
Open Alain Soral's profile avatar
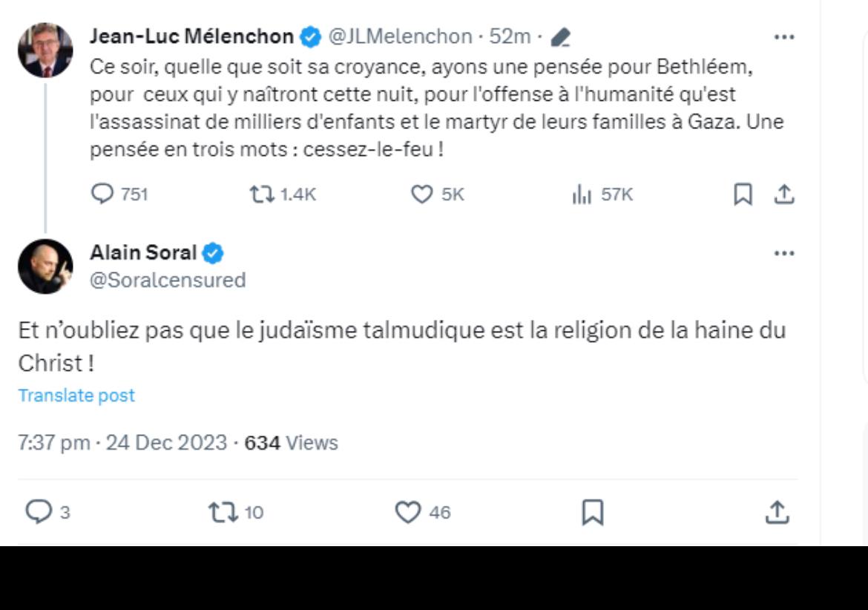tap(45, 266)
